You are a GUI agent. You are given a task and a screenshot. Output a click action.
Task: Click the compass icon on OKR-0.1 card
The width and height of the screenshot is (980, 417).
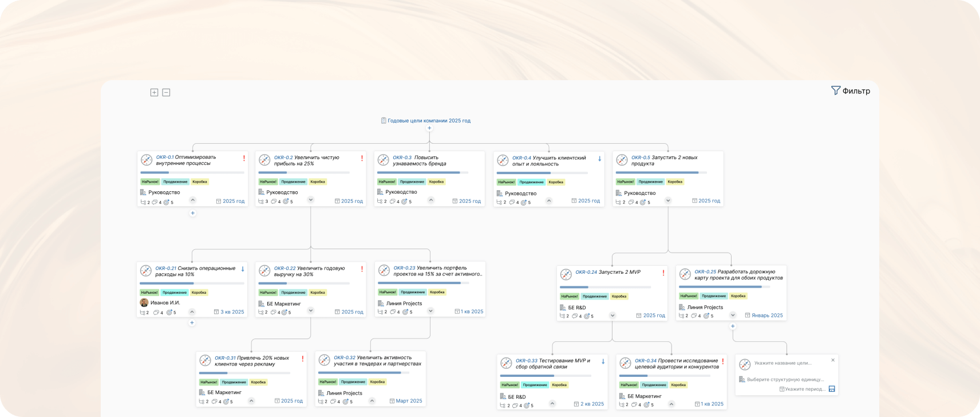[x=147, y=160]
